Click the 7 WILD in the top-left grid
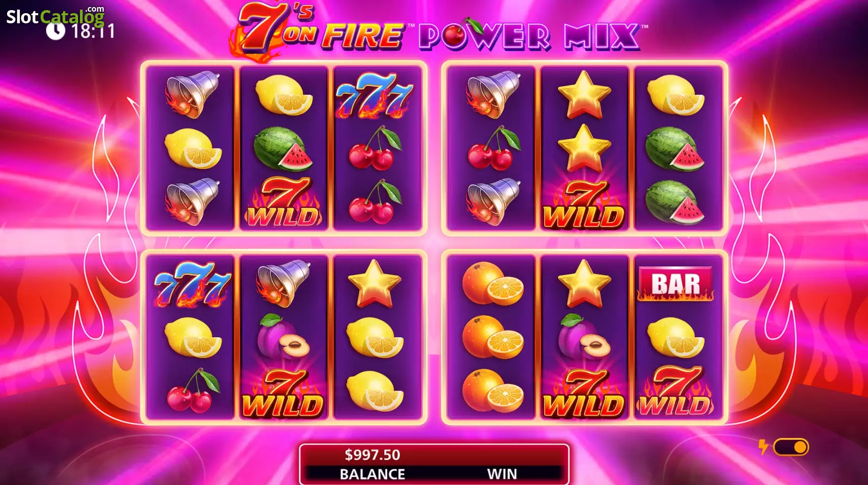The width and height of the screenshot is (868, 485). (283, 201)
